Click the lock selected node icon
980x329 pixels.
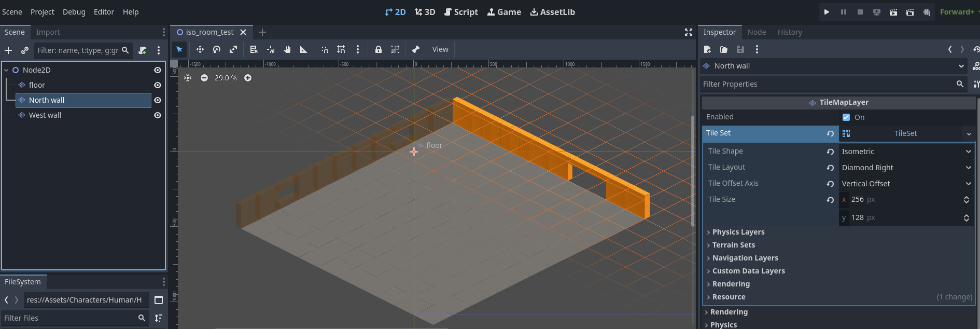coord(379,49)
